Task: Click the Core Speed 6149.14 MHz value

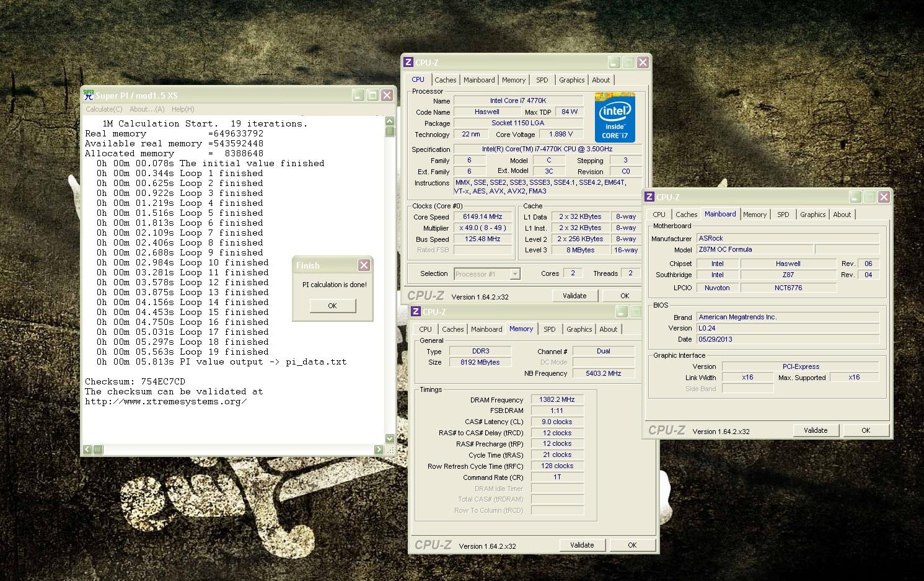Action: [x=483, y=217]
